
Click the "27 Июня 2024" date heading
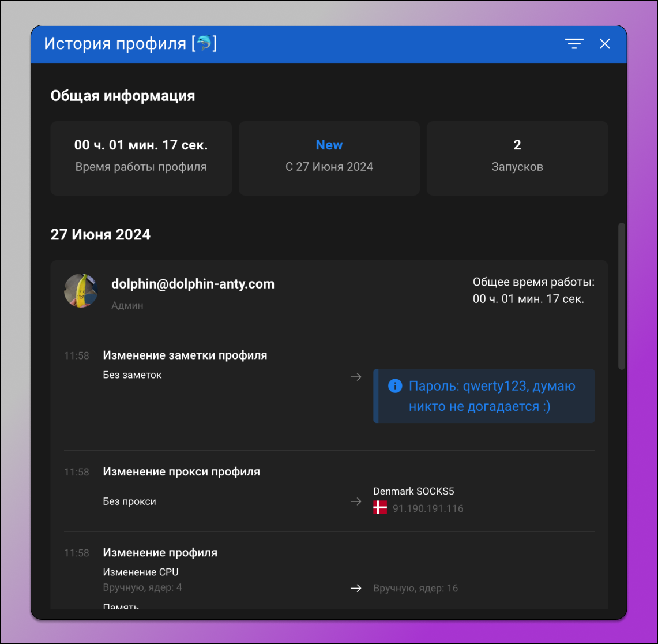click(101, 234)
